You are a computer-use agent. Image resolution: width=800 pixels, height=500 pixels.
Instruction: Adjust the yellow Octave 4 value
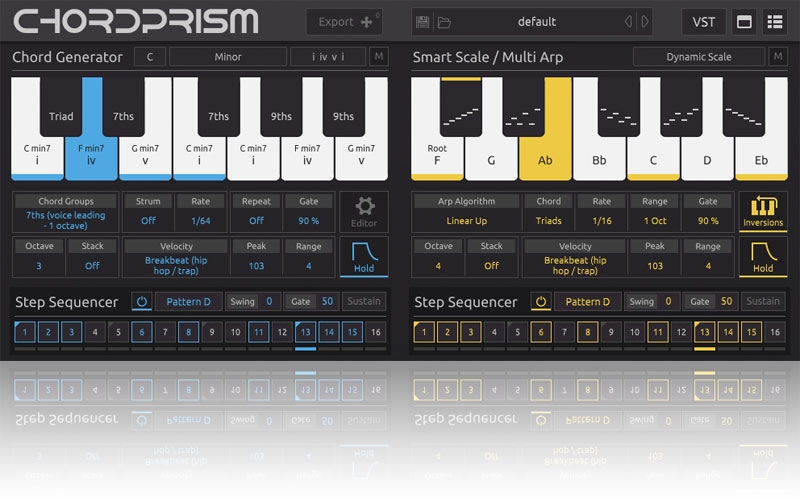point(438,265)
